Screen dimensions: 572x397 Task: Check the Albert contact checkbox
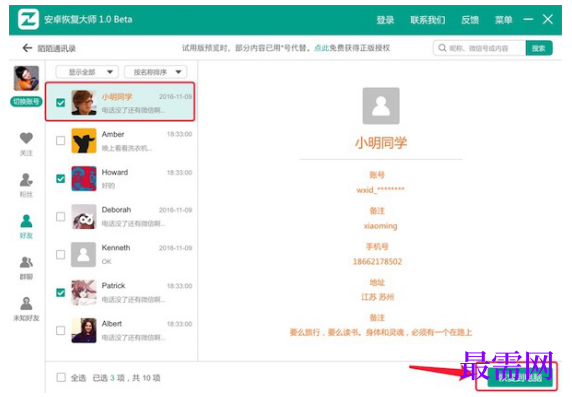tap(61, 330)
